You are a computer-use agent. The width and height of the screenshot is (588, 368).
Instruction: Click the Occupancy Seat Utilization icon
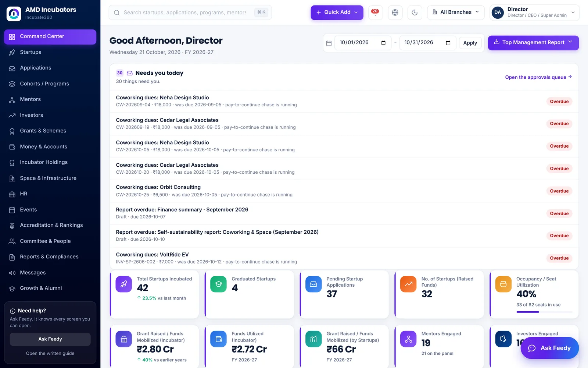pyautogui.click(x=503, y=284)
